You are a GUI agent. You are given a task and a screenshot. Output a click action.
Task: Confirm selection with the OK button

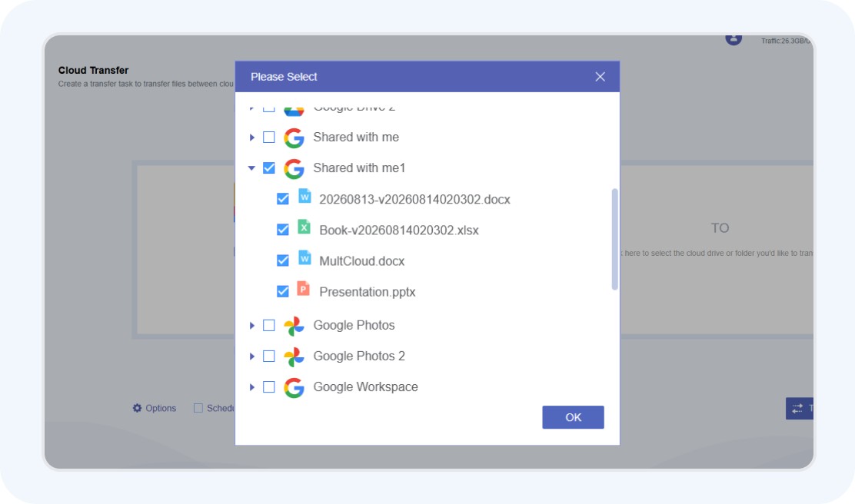tap(573, 417)
